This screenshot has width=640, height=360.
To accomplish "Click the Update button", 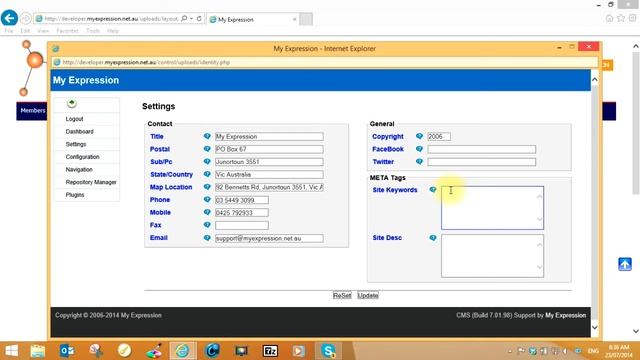I will [x=368, y=295].
